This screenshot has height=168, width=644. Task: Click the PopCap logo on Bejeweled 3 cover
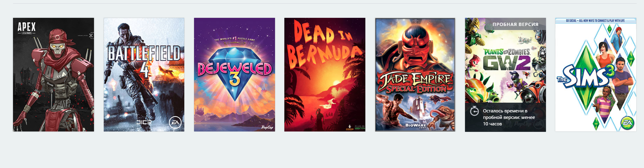[x=267, y=127]
